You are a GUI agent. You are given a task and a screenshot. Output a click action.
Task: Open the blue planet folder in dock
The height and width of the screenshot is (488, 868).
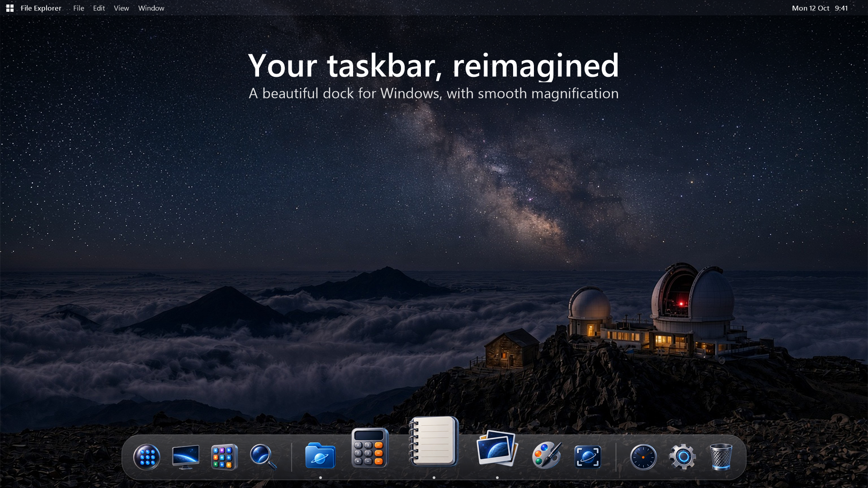pyautogui.click(x=320, y=455)
